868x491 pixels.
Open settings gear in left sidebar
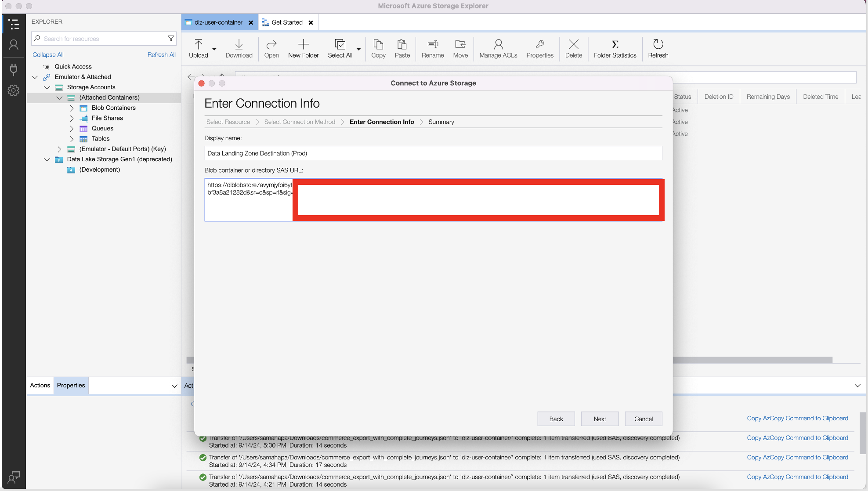coord(14,90)
